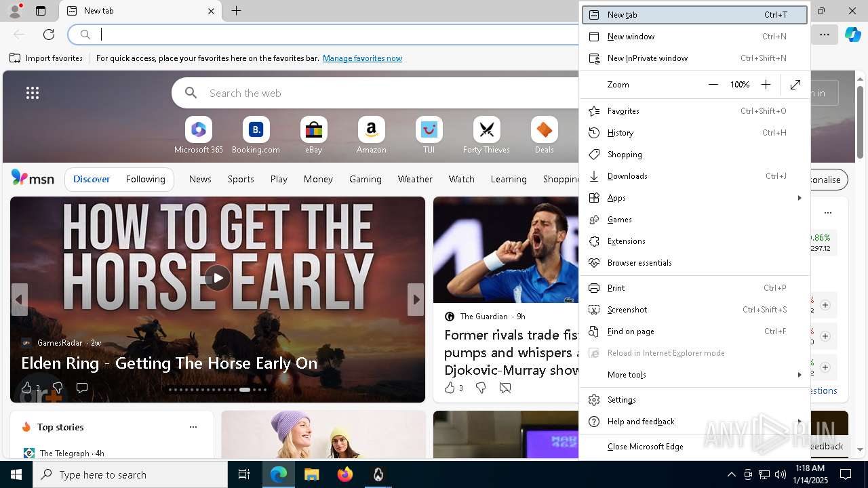Enter full screen from Zoom row
This screenshot has width=868, height=488.
click(x=795, y=85)
